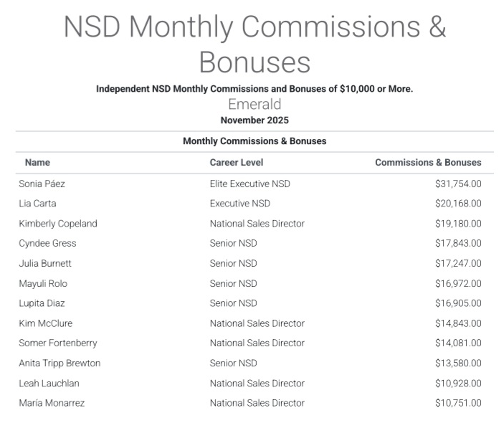Select the Lupita Diaz name
This screenshot has width=504, height=423.
[42, 303]
